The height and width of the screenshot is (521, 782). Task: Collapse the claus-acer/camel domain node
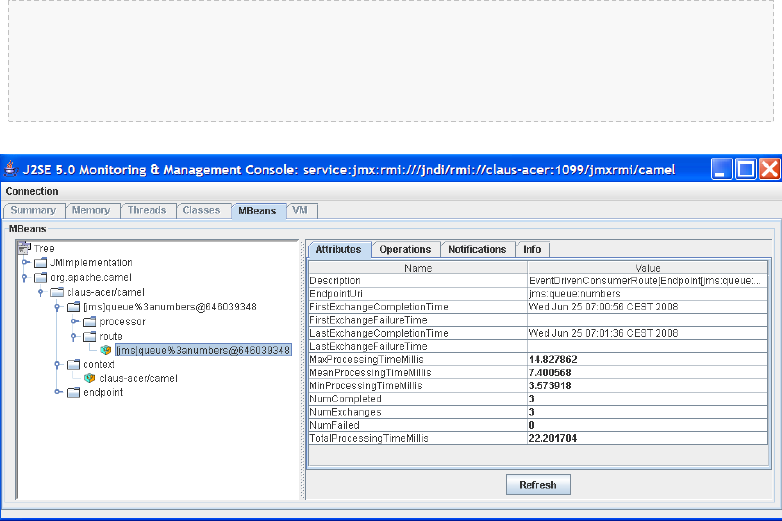pos(41,293)
